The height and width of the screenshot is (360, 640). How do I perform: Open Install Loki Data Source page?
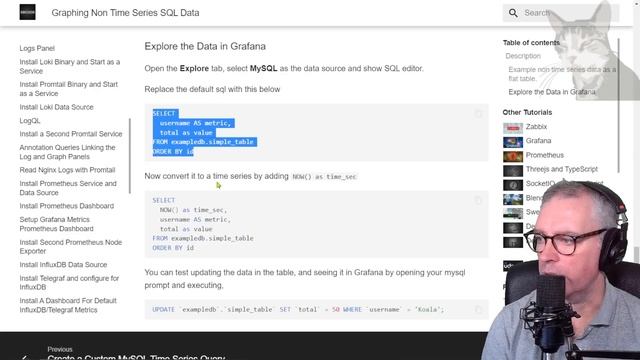point(56,107)
